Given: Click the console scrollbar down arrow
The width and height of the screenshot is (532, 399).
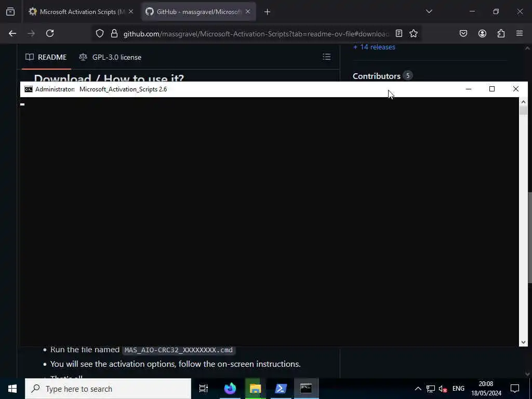Looking at the screenshot, I should click(523, 342).
